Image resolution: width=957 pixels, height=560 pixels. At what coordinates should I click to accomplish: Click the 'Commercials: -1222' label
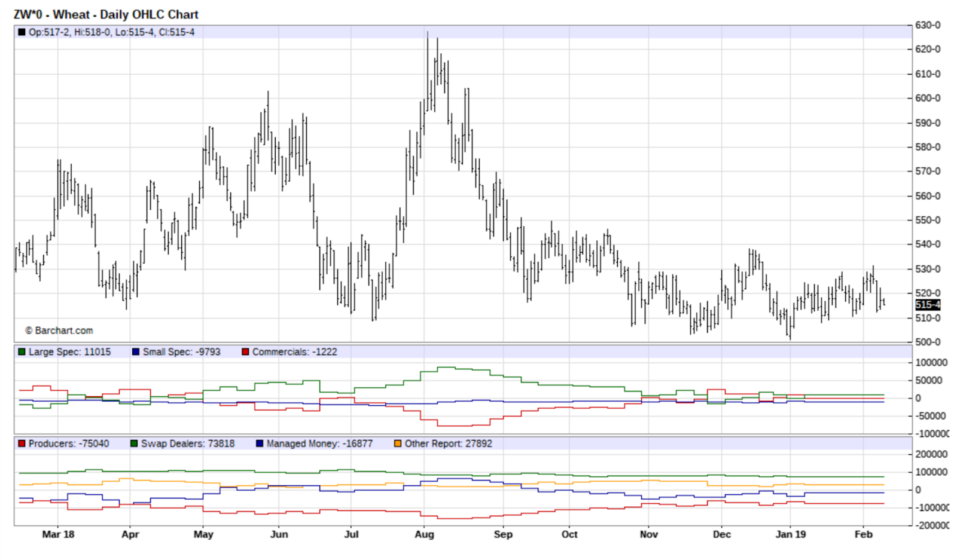click(294, 352)
